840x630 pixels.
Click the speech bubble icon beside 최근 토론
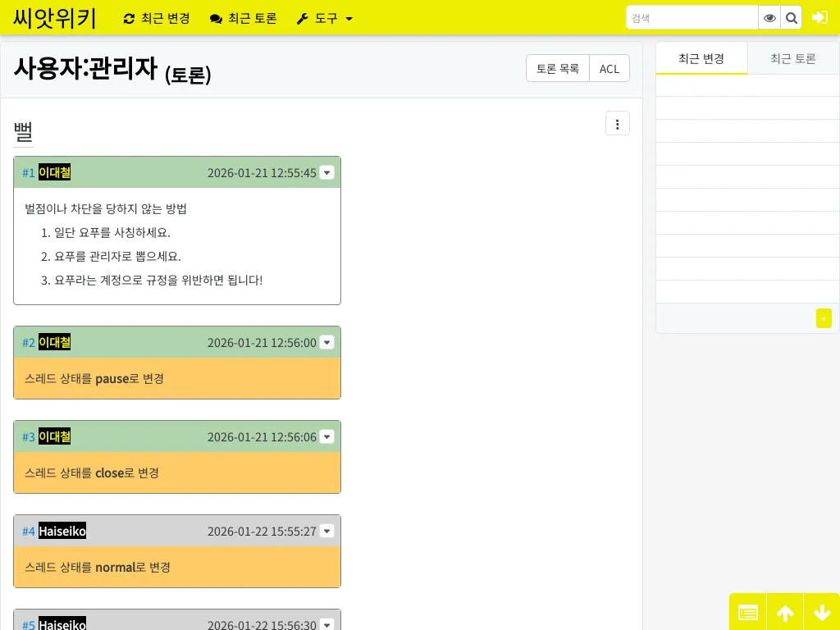pos(214,18)
